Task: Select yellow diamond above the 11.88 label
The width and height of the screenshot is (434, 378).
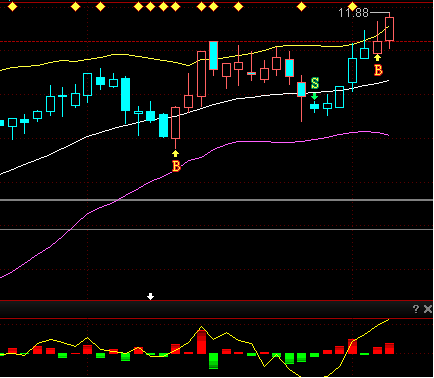Action: 352,6
